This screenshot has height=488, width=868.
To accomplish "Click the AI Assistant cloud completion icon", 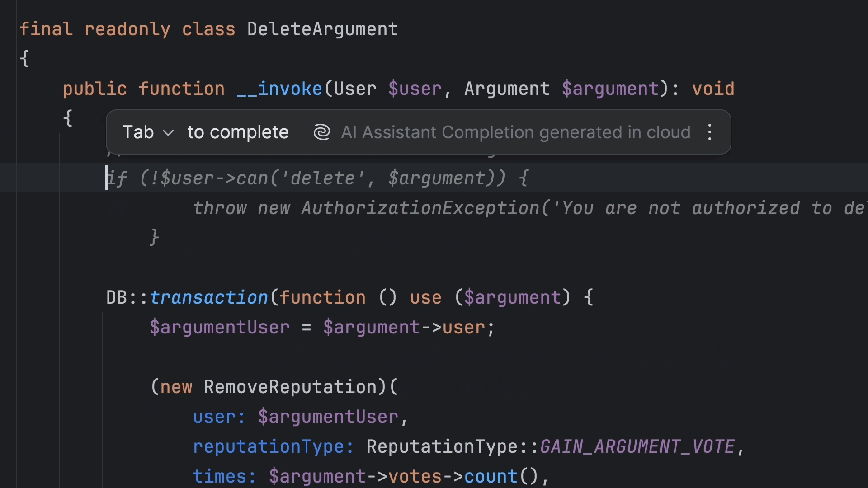I will coord(320,132).
